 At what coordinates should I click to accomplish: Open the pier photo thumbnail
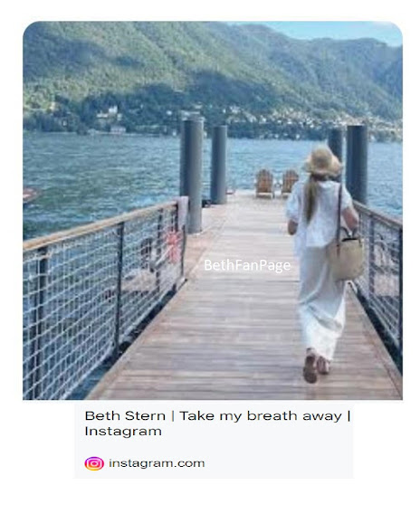(x=213, y=211)
